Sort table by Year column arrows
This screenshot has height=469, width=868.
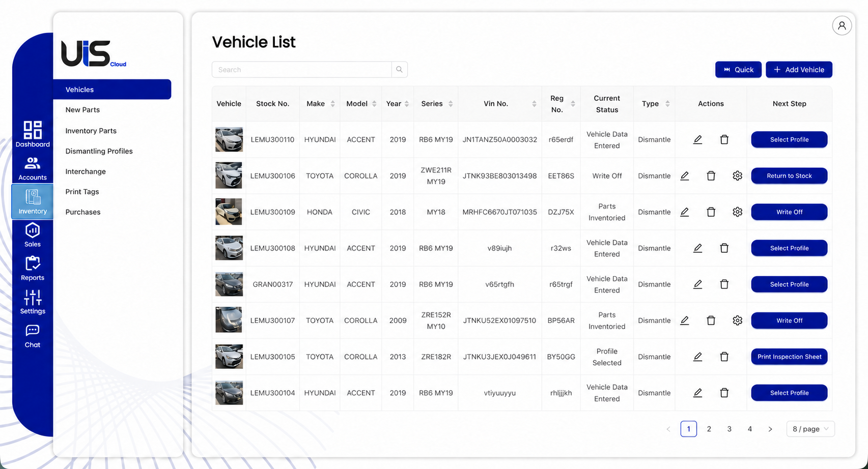pos(407,104)
